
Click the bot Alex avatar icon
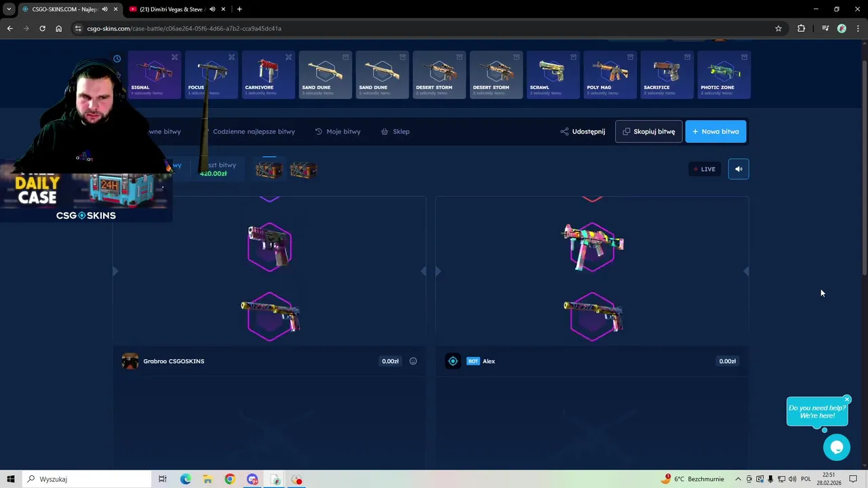pyautogui.click(x=453, y=361)
